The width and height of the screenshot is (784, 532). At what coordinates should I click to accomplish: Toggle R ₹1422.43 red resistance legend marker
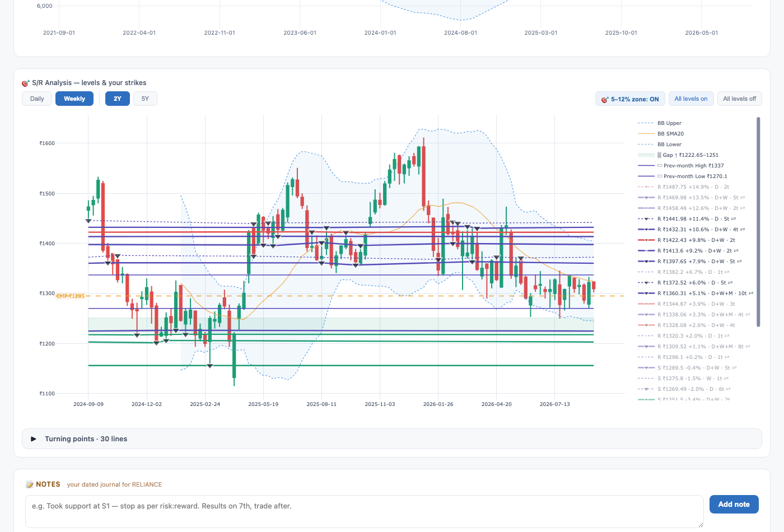[x=646, y=240]
